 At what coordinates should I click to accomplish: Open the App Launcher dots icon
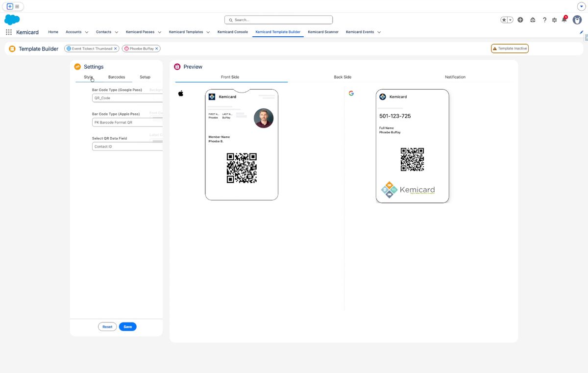point(9,32)
